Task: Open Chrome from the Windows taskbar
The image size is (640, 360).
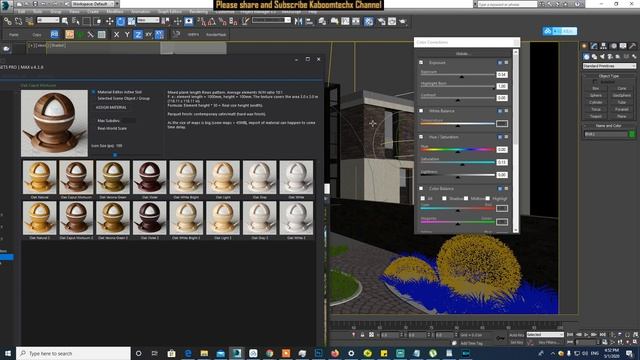Action: 269,353
